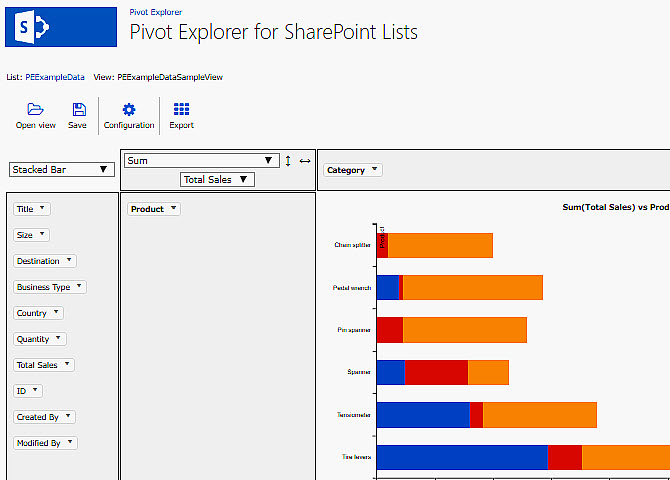
Task: Click the blue segment of Spanner bar
Action: tap(391, 372)
